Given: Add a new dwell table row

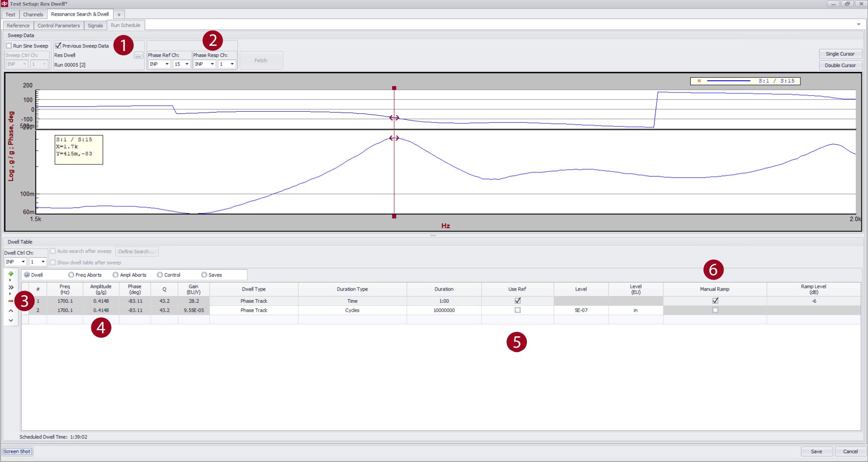Looking at the screenshot, I should 10,274.
